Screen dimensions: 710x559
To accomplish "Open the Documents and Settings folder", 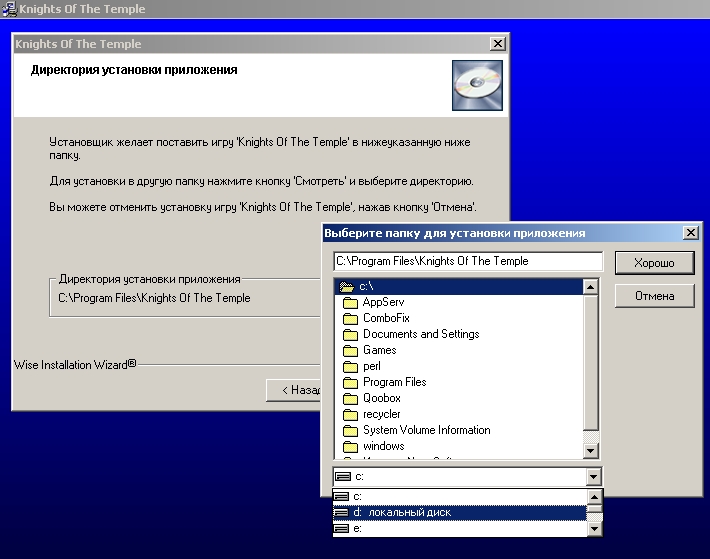I will (x=420, y=334).
